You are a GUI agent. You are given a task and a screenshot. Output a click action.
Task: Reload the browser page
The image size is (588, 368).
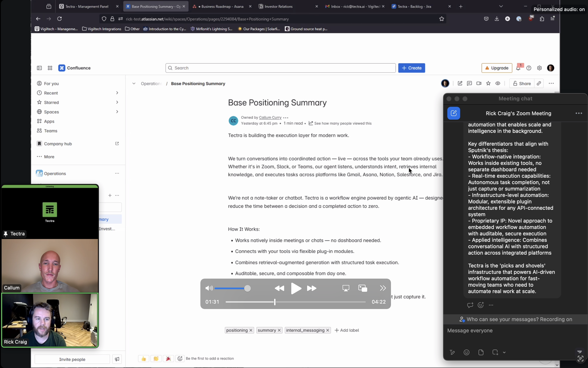tap(59, 19)
